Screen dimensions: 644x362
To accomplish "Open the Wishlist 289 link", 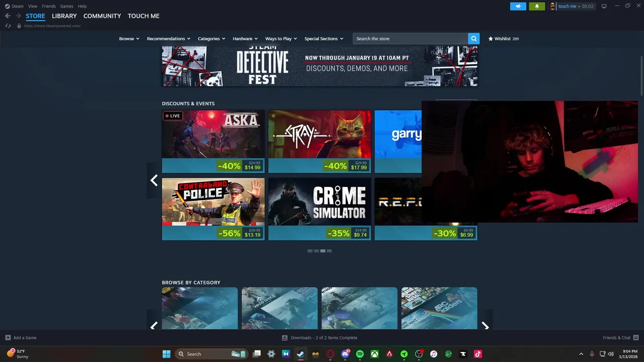I will coord(504,39).
